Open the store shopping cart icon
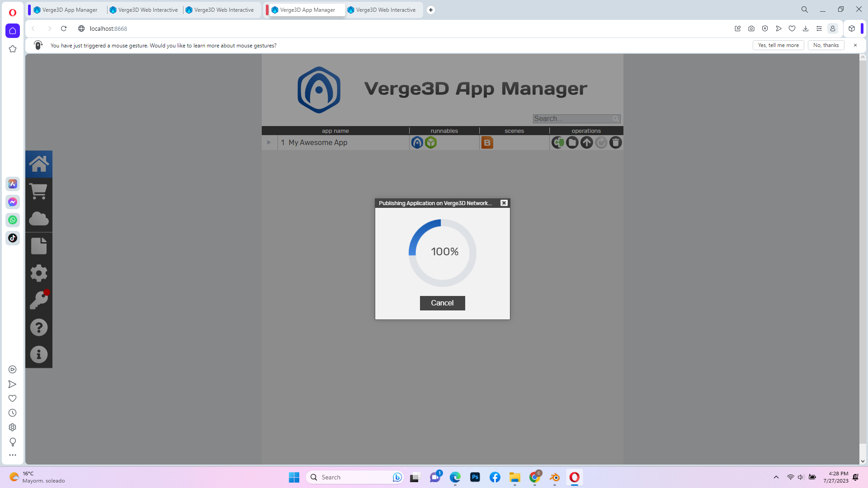 39,191
